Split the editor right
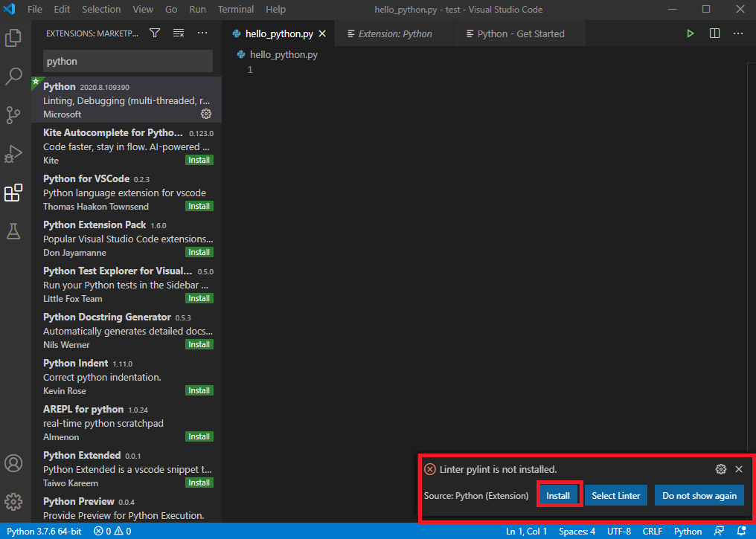 click(714, 33)
